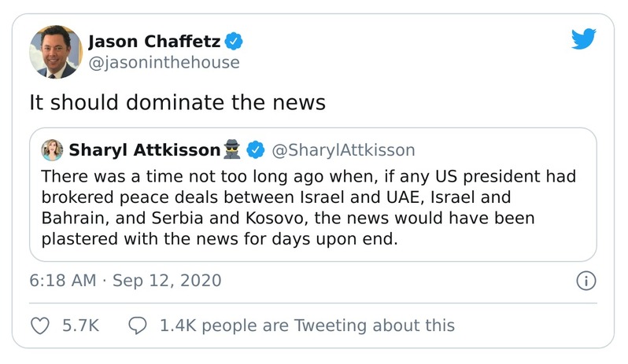Open Jason Chaffetz's profile photo
Image resolution: width=628 pixels, height=364 pixels.
[x=56, y=51]
